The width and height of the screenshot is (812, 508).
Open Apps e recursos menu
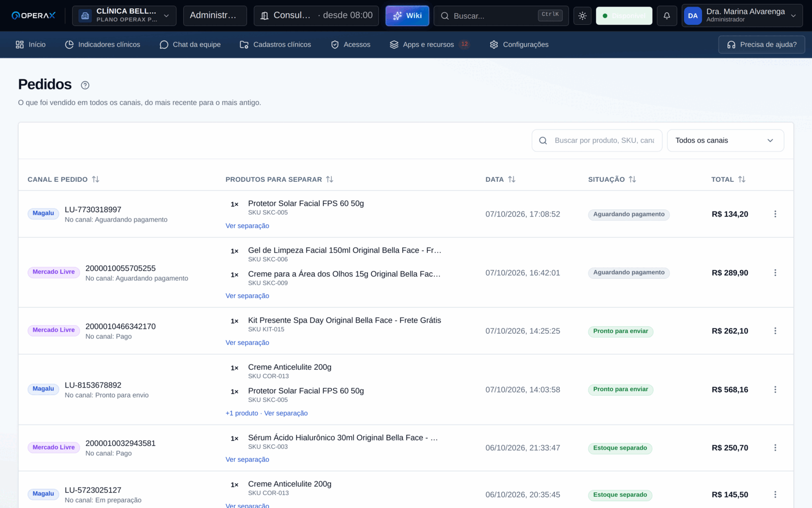pyautogui.click(x=429, y=45)
